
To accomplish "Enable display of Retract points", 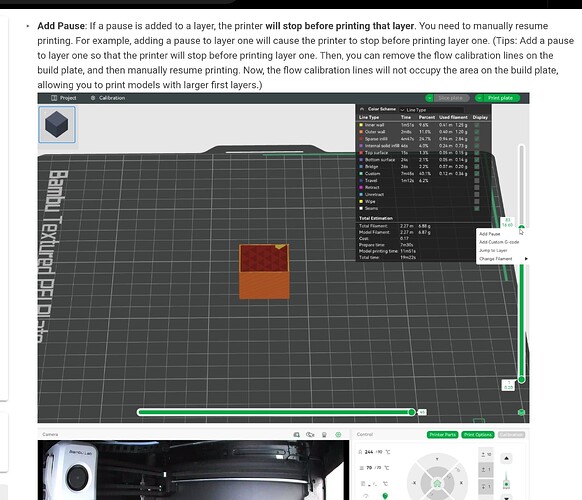I will click(477, 187).
